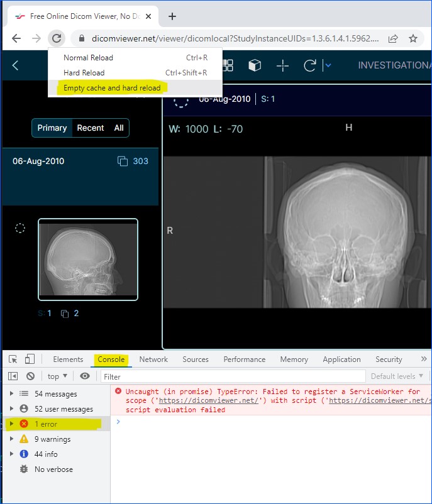Click the rotate image tool
This screenshot has height=504, width=432.
[309, 65]
